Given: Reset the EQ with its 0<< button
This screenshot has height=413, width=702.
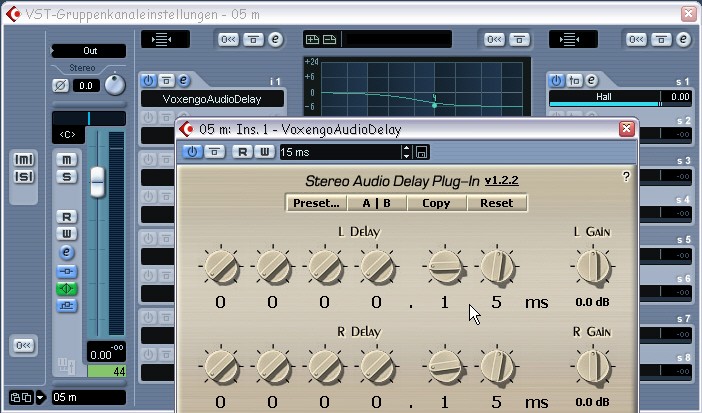Looking at the screenshot, I should (x=494, y=40).
